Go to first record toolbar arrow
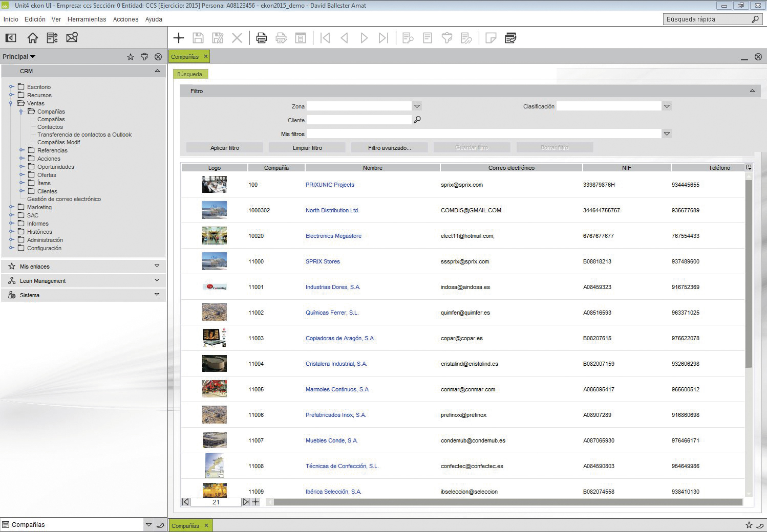Screen dimensions: 767x532 click(325, 38)
